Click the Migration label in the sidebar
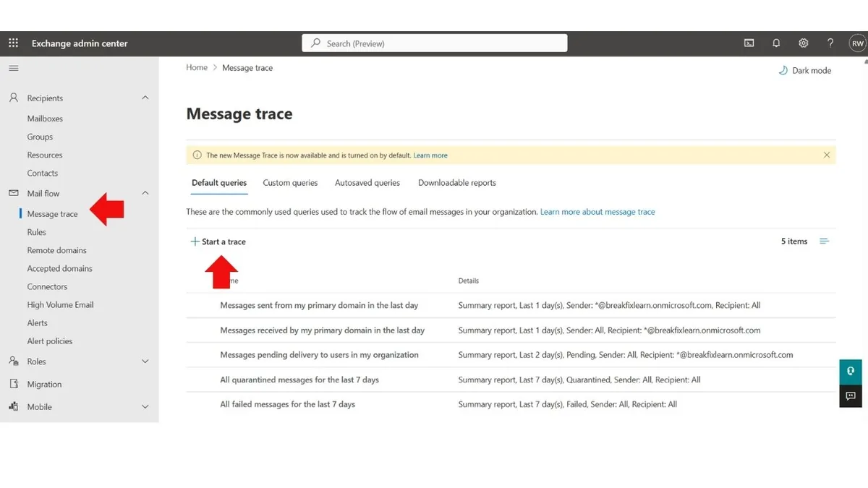The height and width of the screenshot is (488, 868). (x=44, y=385)
